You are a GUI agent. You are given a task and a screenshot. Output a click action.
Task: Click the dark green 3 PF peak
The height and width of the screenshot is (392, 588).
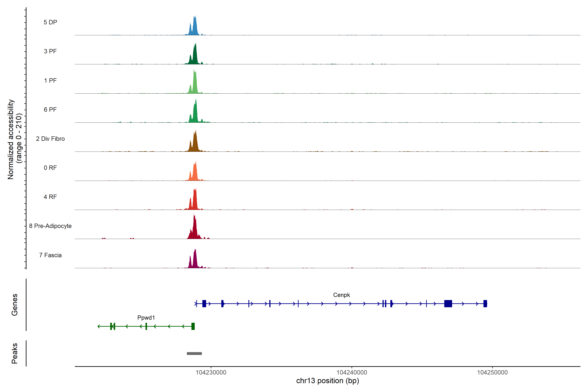(x=195, y=56)
